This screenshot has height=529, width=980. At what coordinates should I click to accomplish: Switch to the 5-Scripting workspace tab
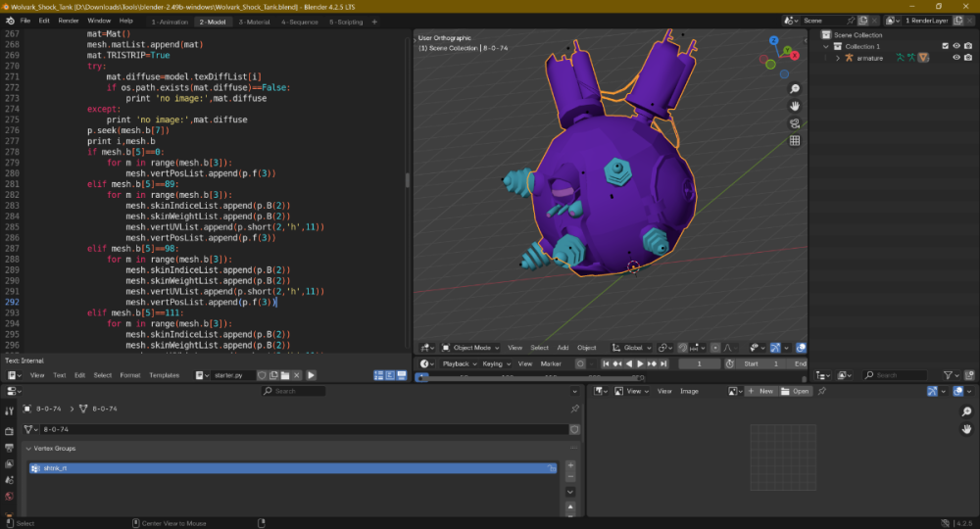pos(346,21)
